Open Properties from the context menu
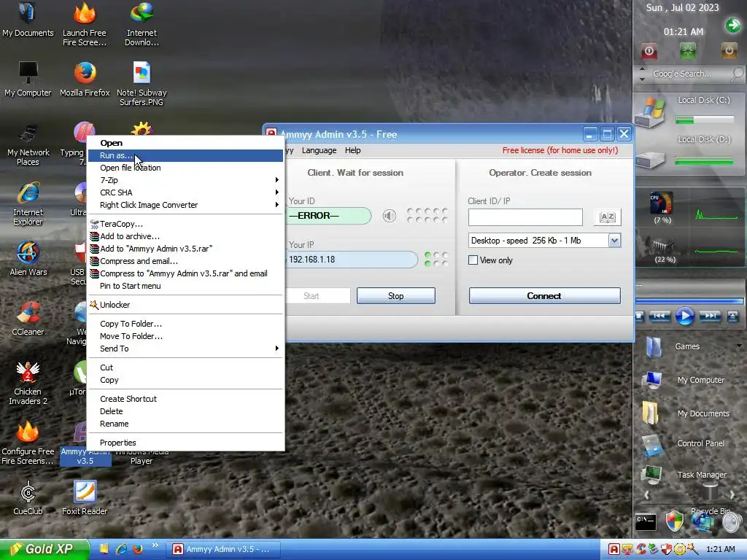The height and width of the screenshot is (560, 747). 186,443
